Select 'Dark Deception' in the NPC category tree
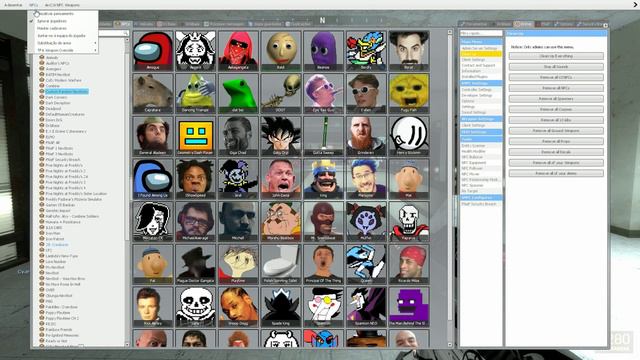640x360 pixels. [58, 103]
